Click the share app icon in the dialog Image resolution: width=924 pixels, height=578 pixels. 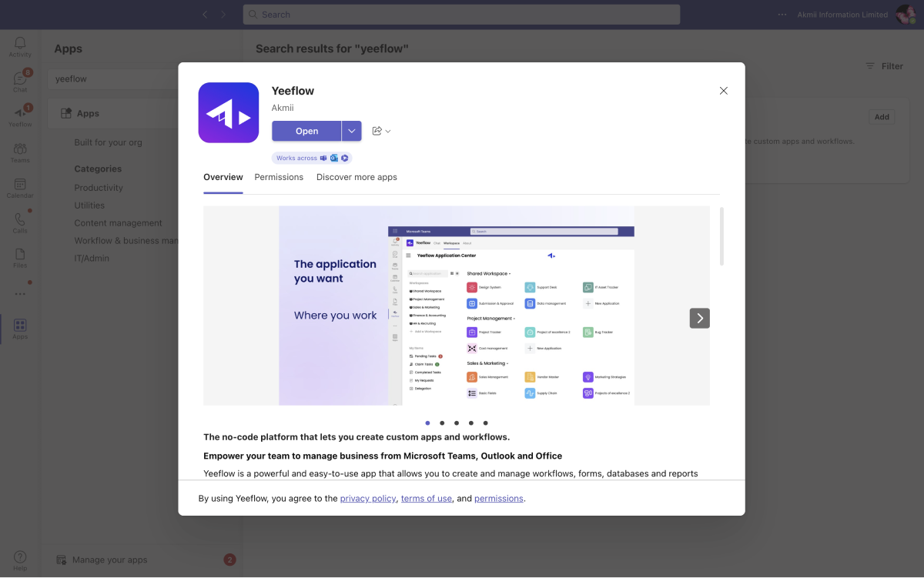coord(376,131)
